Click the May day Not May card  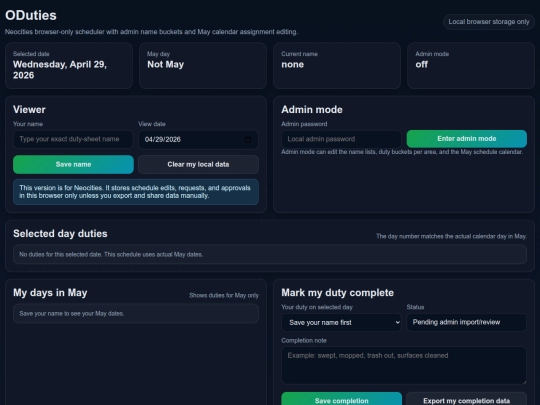coord(203,65)
